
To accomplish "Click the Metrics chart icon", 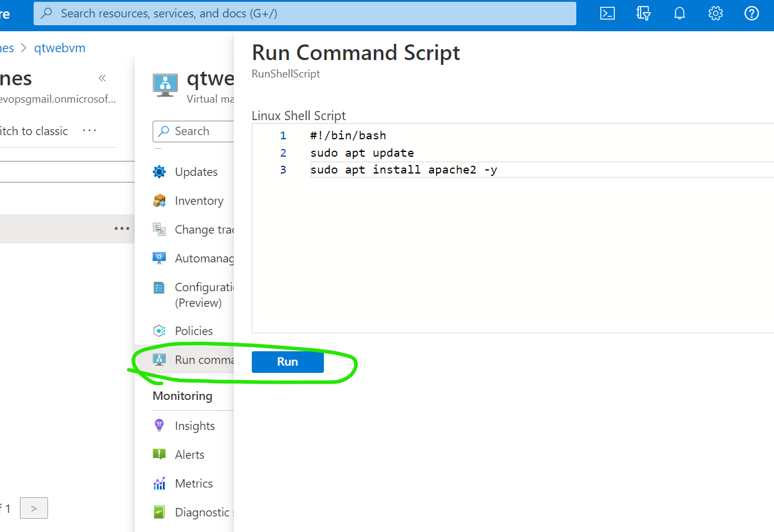I will point(159,483).
